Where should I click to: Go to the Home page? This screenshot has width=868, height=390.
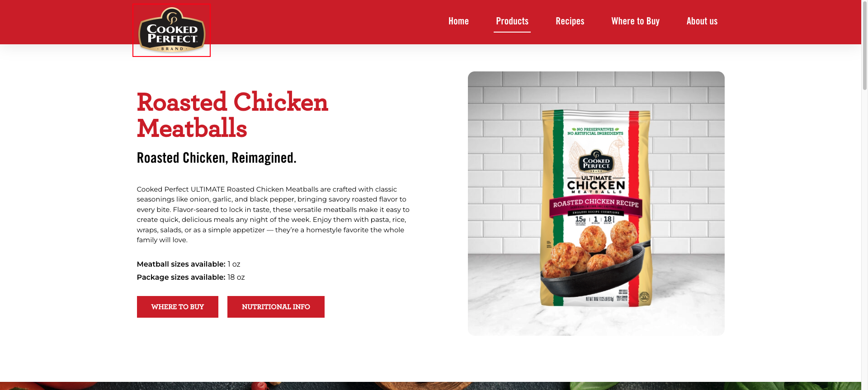point(458,21)
